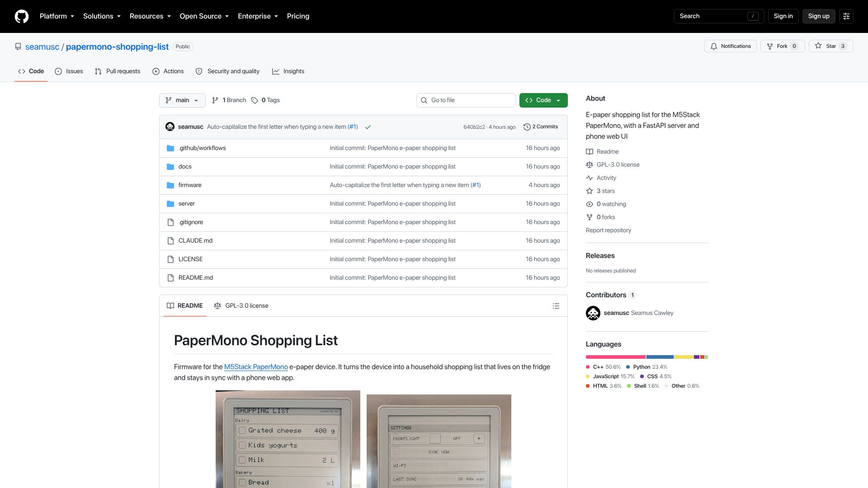Click the Report repository link
Screen dimensions: 868x488
[609, 230]
